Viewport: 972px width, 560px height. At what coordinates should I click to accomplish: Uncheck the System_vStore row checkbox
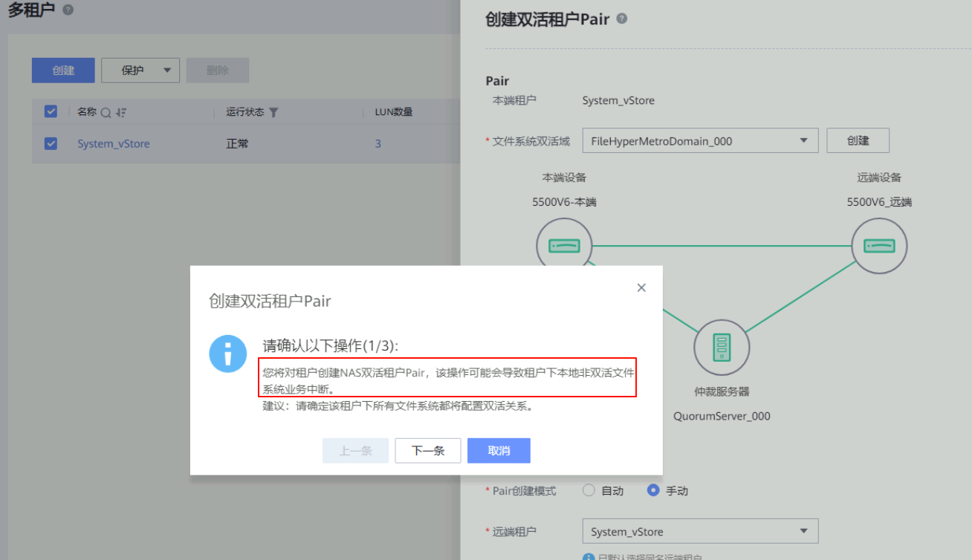pyautogui.click(x=51, y=143)
